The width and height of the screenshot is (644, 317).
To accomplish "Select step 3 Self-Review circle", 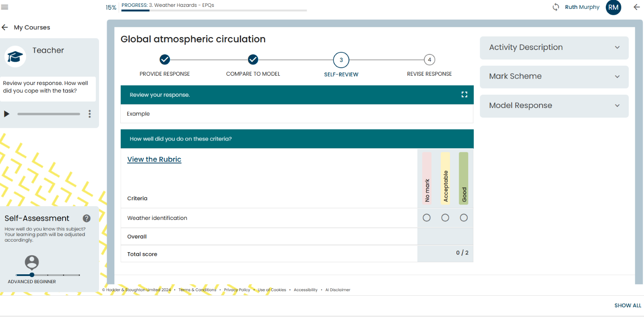I will pos(341,60).
